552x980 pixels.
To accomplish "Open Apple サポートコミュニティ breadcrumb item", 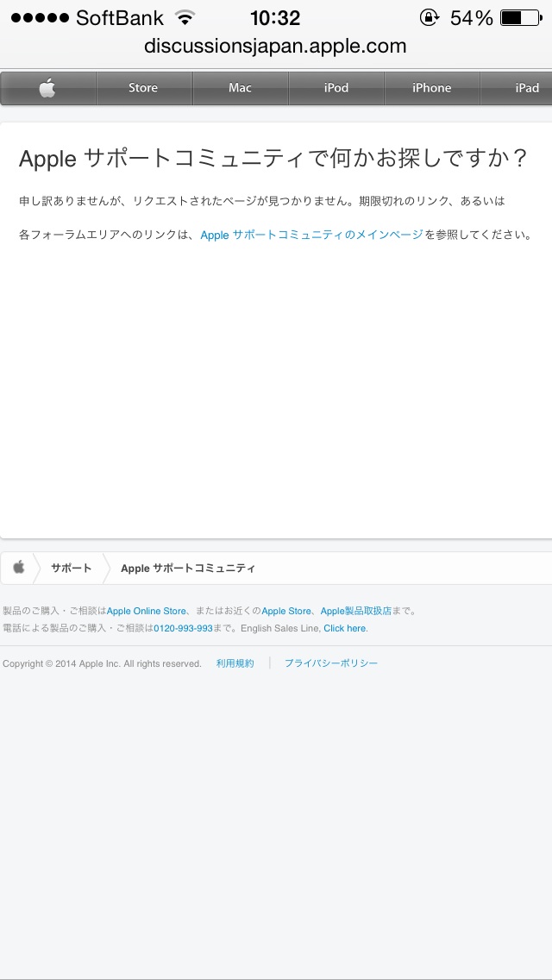I will [187, 569].
